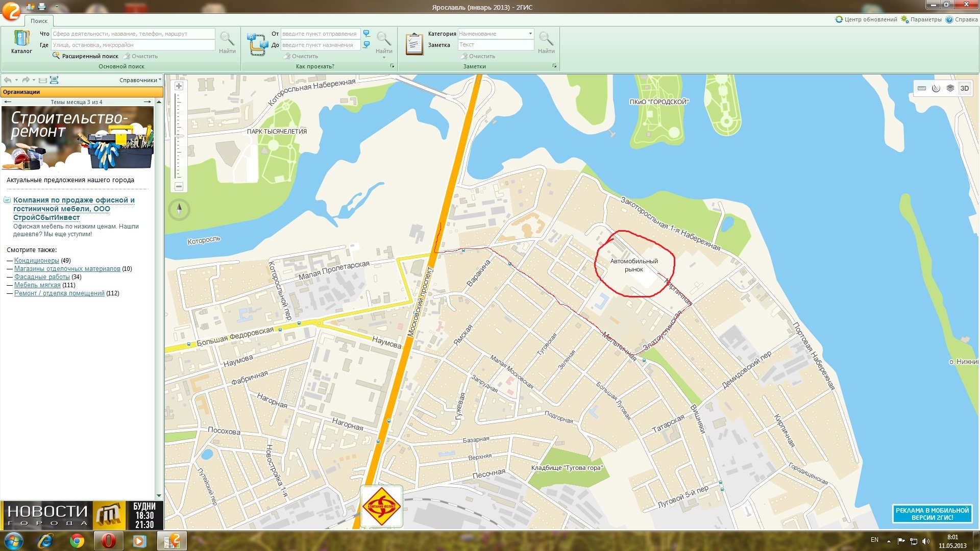Click the Где location input field
This screenshot has height=551, width=980.
133,45
